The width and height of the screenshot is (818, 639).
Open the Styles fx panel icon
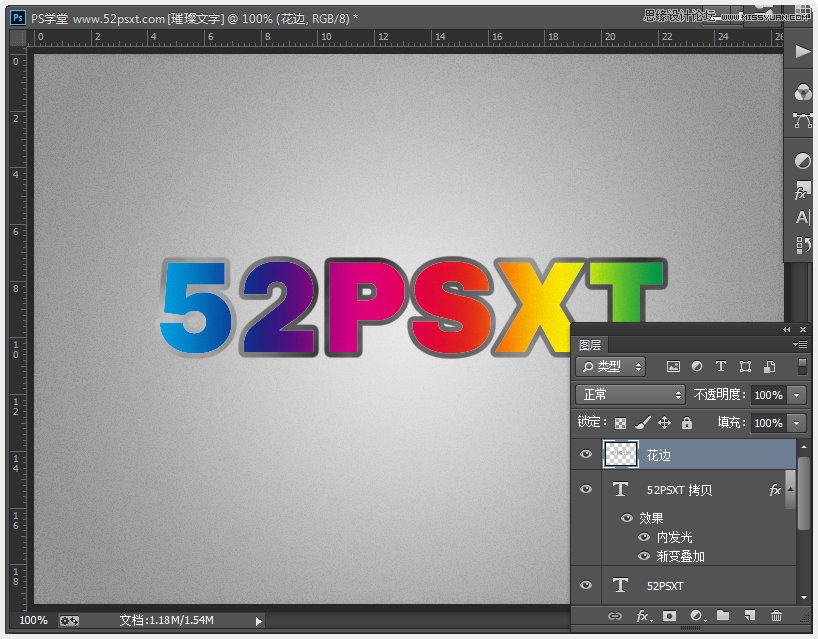tap(802, 191)
